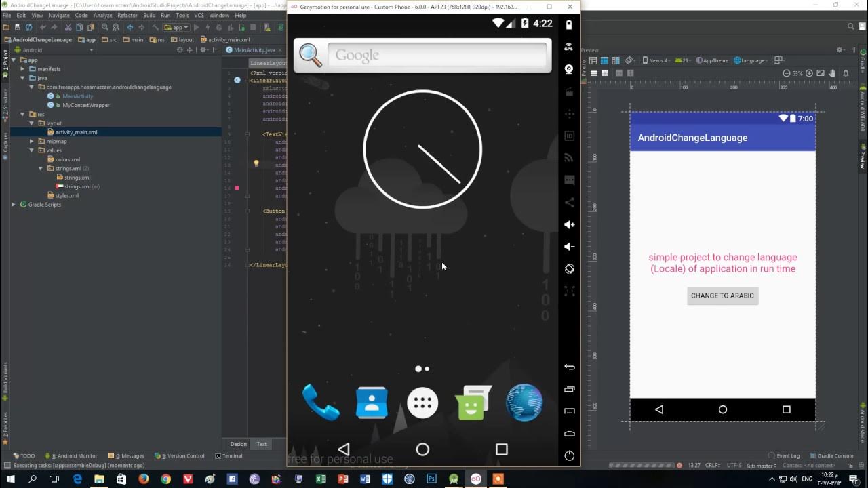Launch the Browser globe app on emulator
868x488 pixels.
(524, 403)
